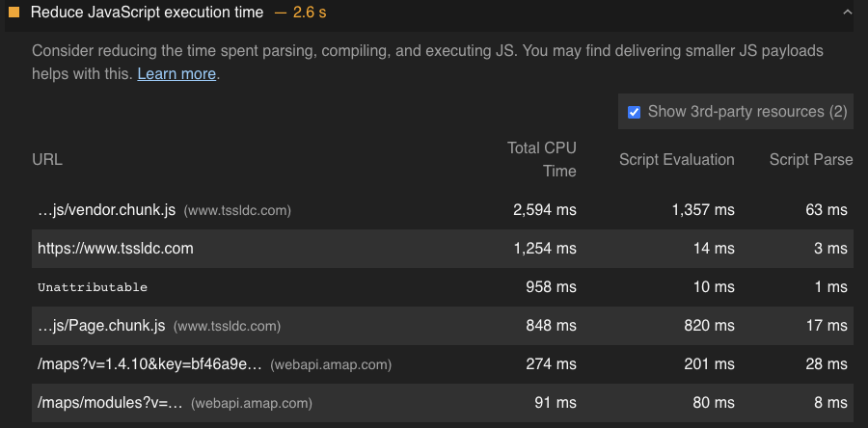Click the 1,357 ms script evaluation value
868x428 pixels.
(x=703, y=209)
